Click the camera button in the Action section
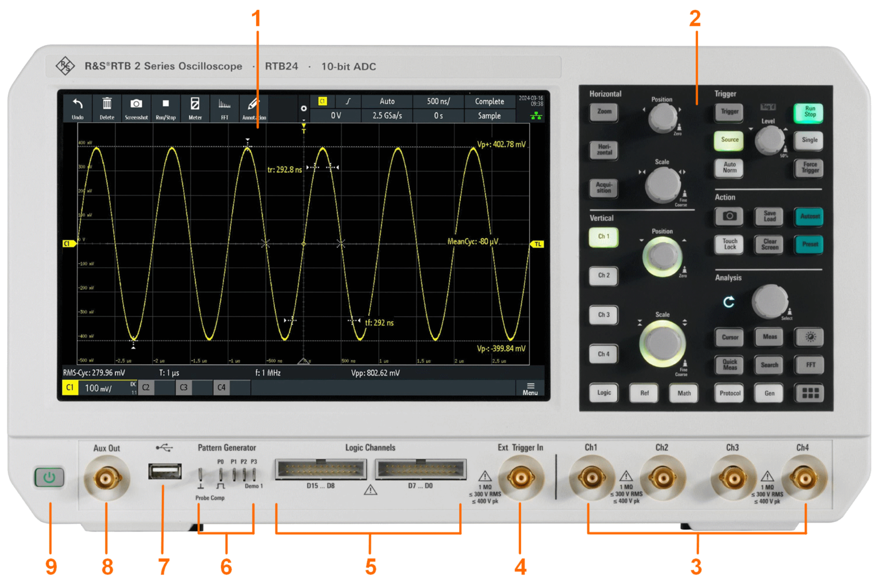This screenshot has width=883, height=588. (x=729, y=216)
